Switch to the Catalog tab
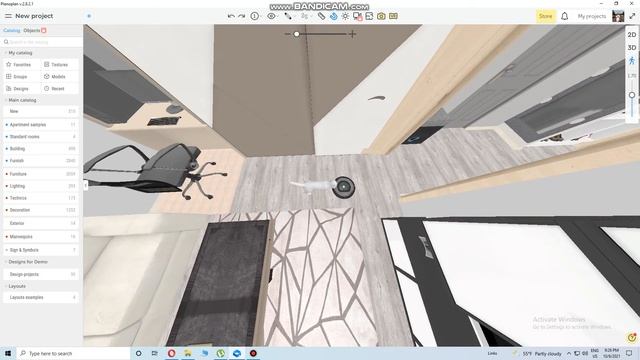 pyautogui.click(x=11, y=31)
